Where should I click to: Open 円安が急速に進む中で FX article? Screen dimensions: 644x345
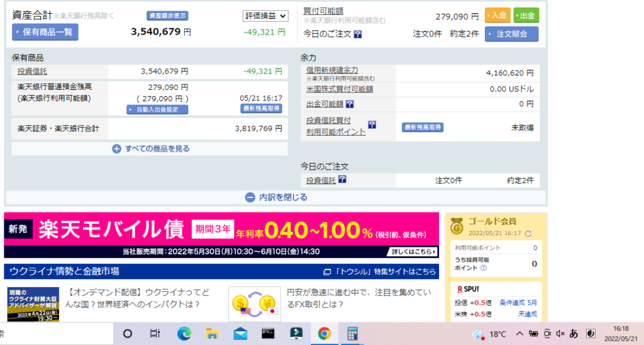click(359, 298)
